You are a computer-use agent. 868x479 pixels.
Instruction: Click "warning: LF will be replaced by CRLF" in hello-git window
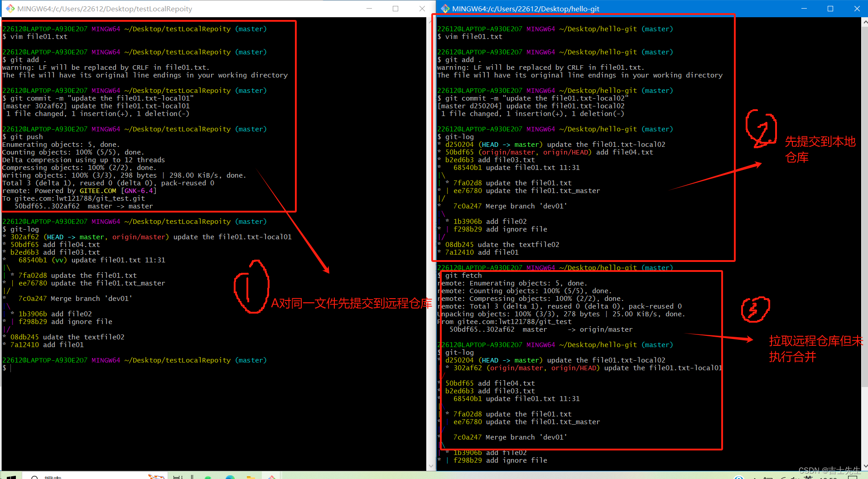[x=540, y=68]
